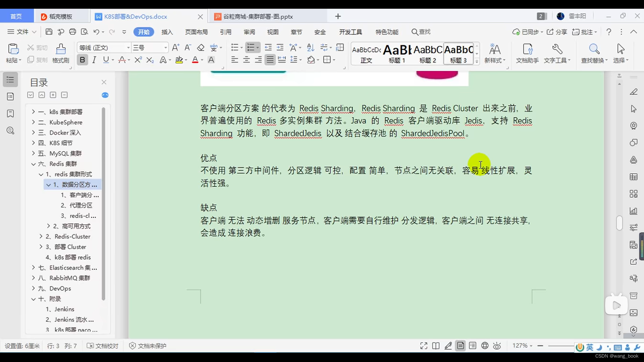
Task: Toggle Bold formatting
Action: tap(82, 60)
